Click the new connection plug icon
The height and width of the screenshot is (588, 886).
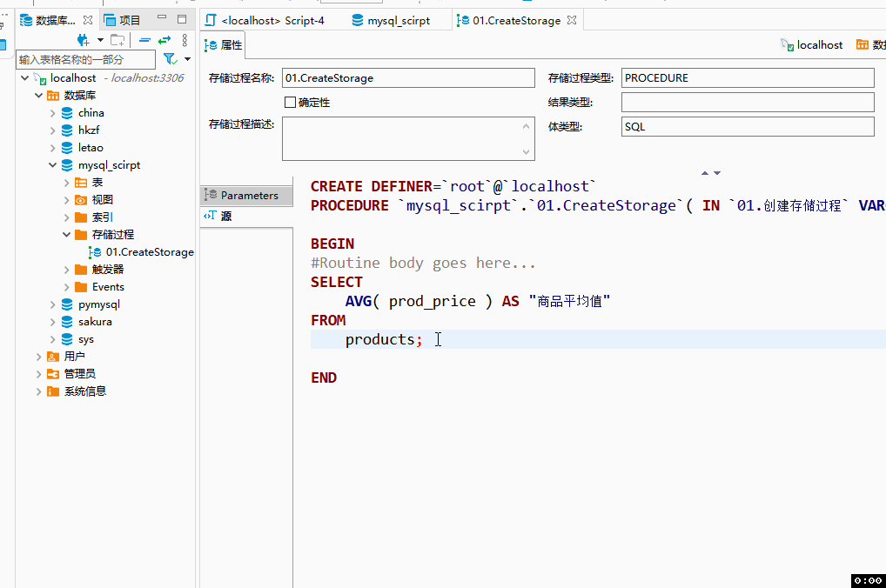(x=83, y=40)
